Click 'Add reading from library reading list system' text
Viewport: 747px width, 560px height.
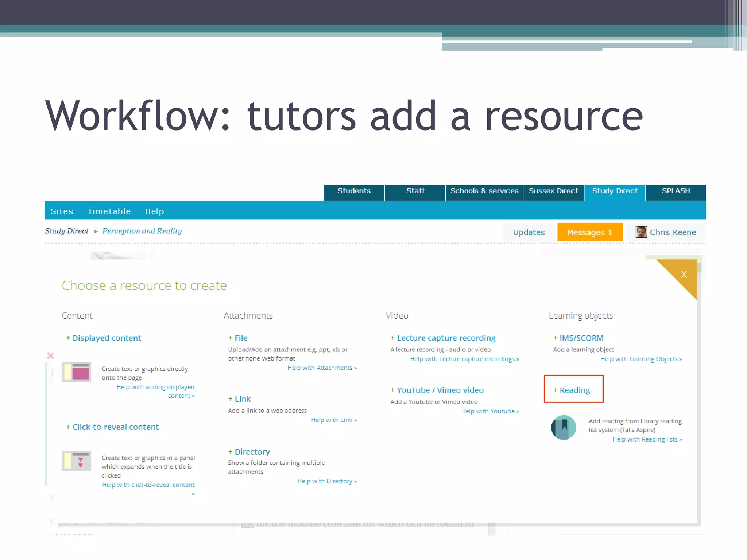[x=635, y=425]
